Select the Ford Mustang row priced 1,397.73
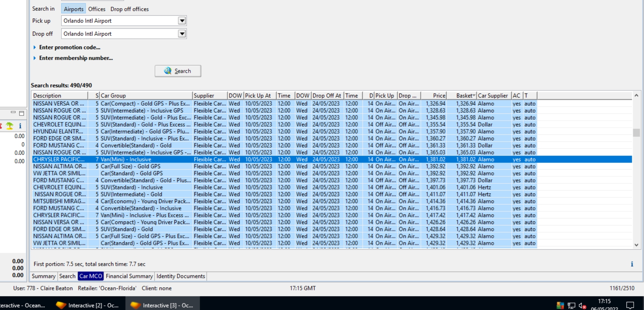Screen dimensions: 644x310 point(332,180)
